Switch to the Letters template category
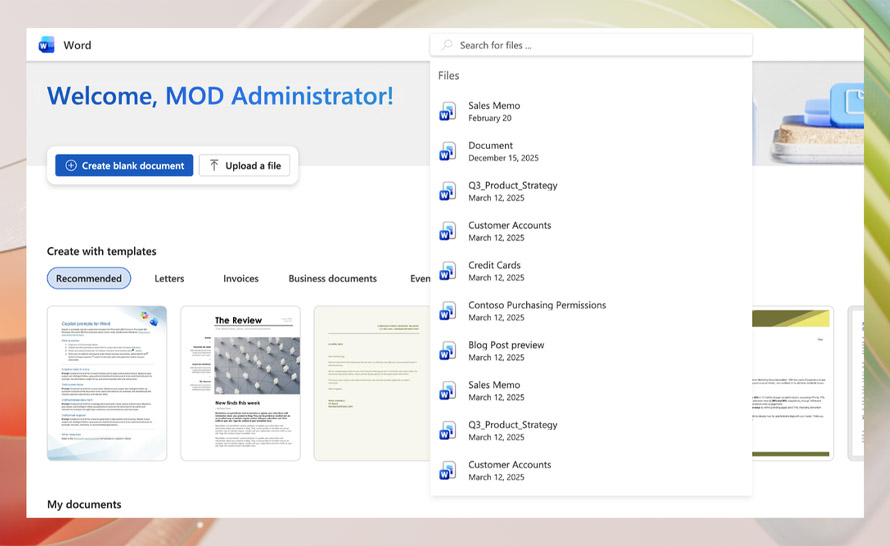 169,279
